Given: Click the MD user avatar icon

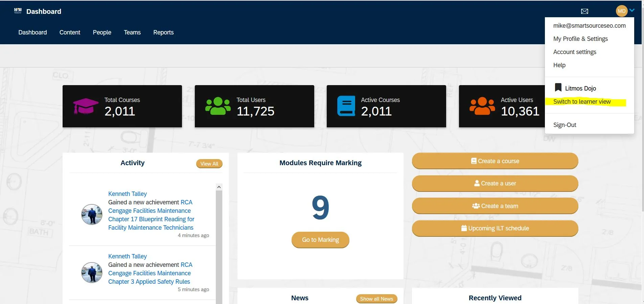Looking at the screenshot, I should point(621,11).
